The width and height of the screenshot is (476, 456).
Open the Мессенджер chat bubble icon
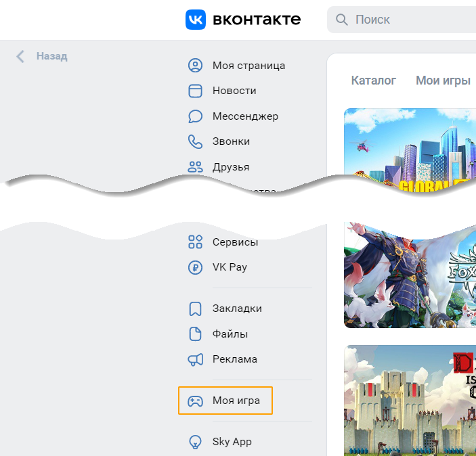(195, 116)
